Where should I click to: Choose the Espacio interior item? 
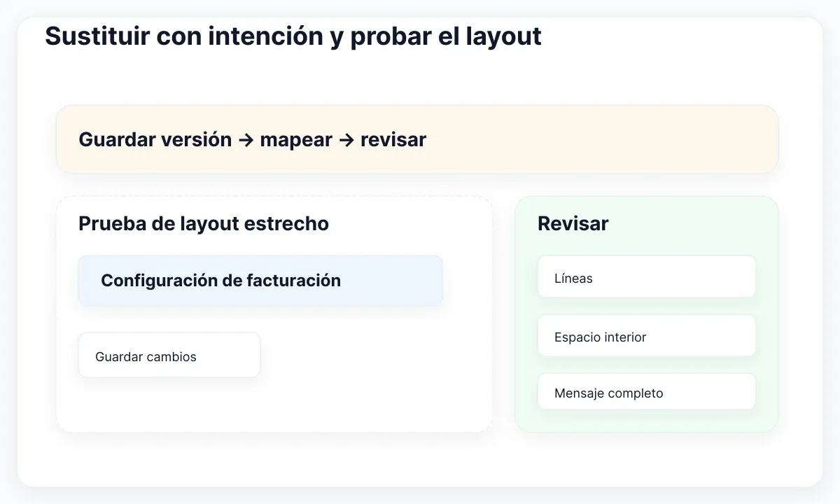647,335
